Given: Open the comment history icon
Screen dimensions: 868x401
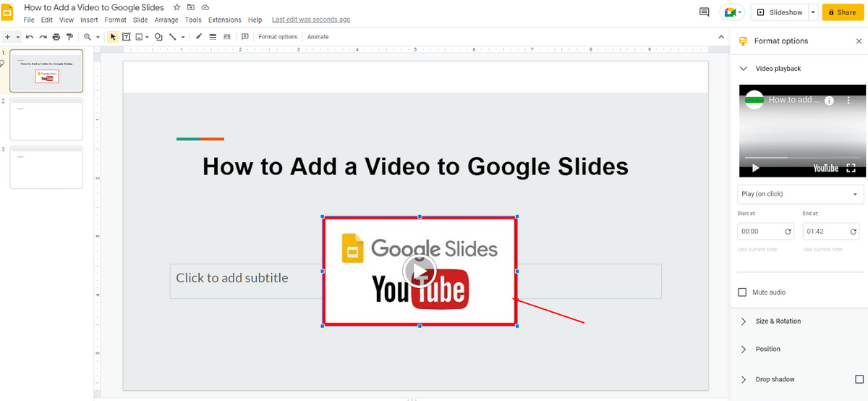Looking at the screenshot, I should (x=705, y=12).
